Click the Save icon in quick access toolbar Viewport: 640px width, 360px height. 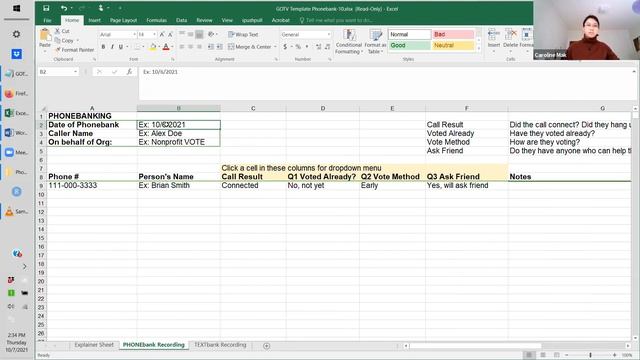(46, 8)
